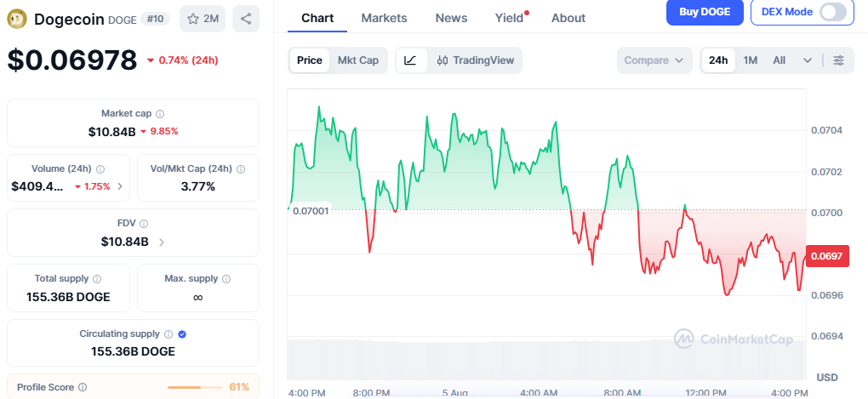Click the Buy DOGE button

click(705, 12)
